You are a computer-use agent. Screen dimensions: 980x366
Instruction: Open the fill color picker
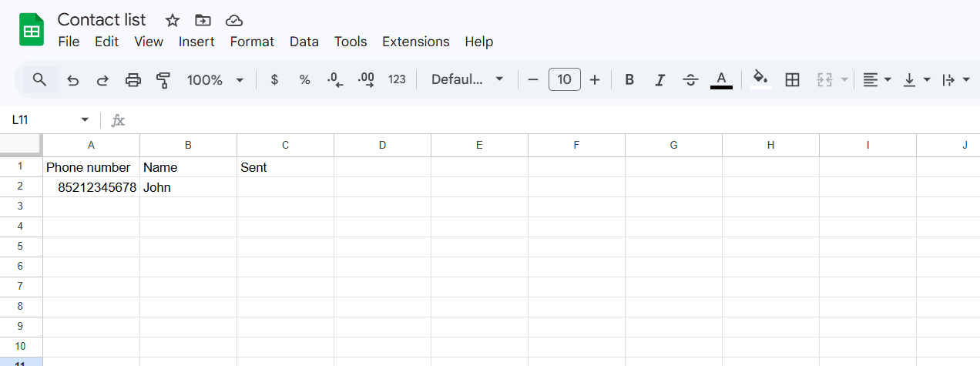(x=760, y=79)
